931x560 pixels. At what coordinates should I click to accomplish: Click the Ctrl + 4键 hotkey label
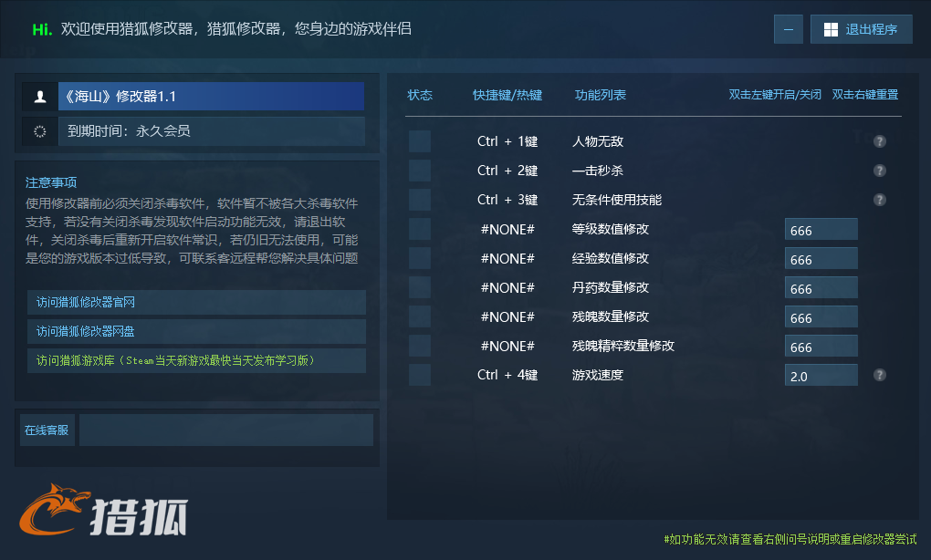pyautogui.click(x=507, y=374)
